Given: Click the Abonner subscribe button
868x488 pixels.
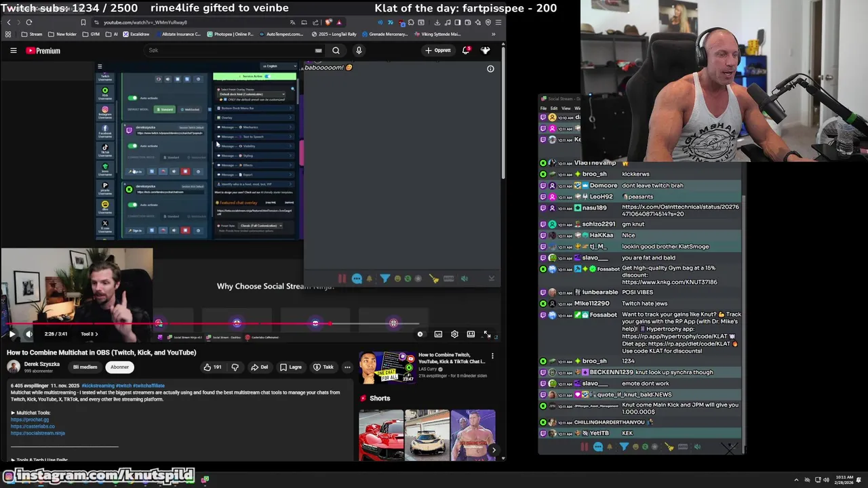Looking at the screenshot, I should (119, 367).
